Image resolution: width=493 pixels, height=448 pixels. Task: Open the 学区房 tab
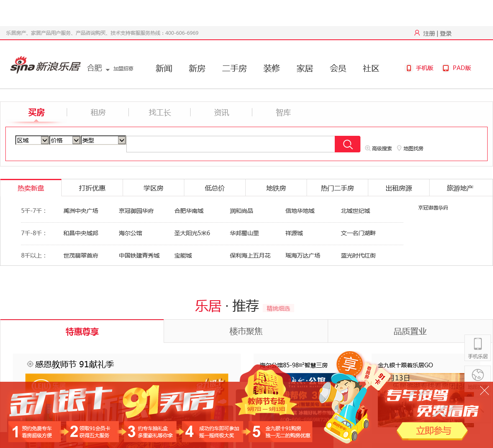pos(153,188)
